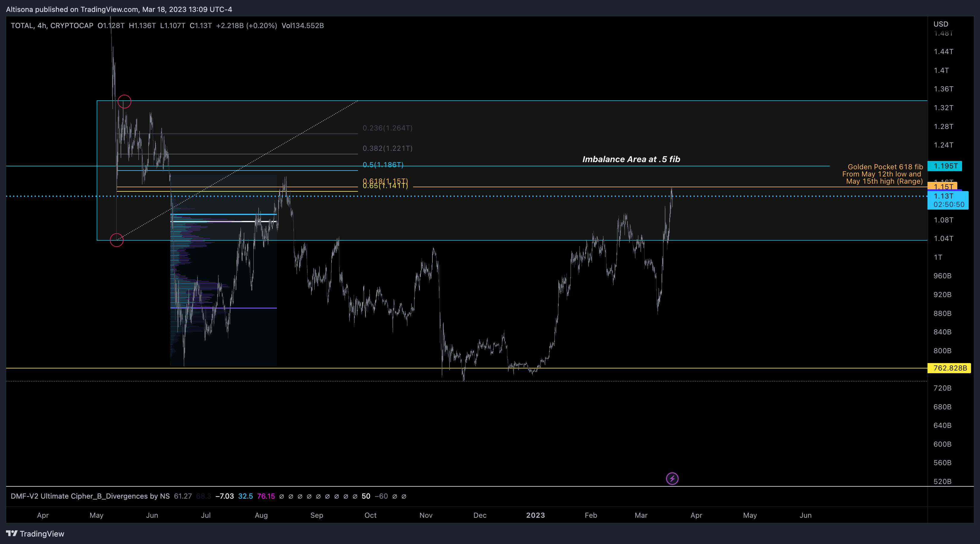Click the orange 1.15T price label
The height and width of the screenshot is (544, 980).
pyautogui.click(x=943, y=186)
